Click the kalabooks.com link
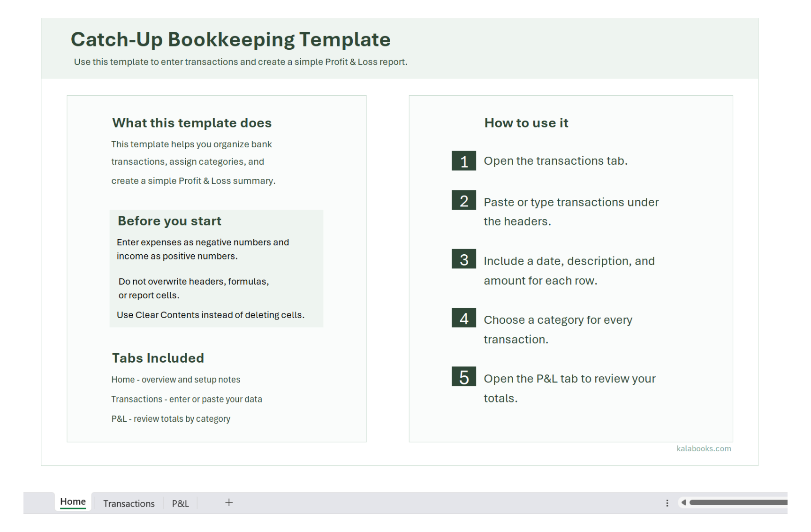811x532 pixels. 704,448
